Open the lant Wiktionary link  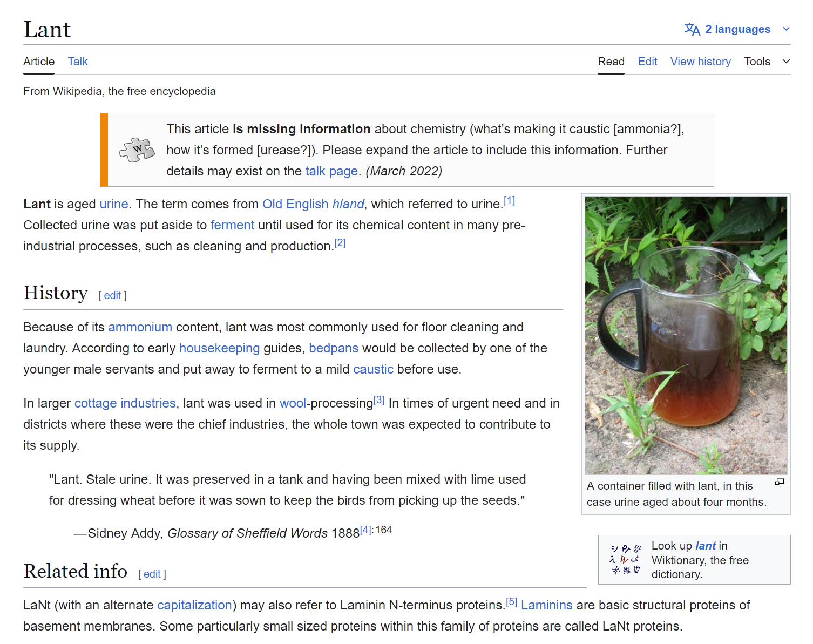click(706, 546)
